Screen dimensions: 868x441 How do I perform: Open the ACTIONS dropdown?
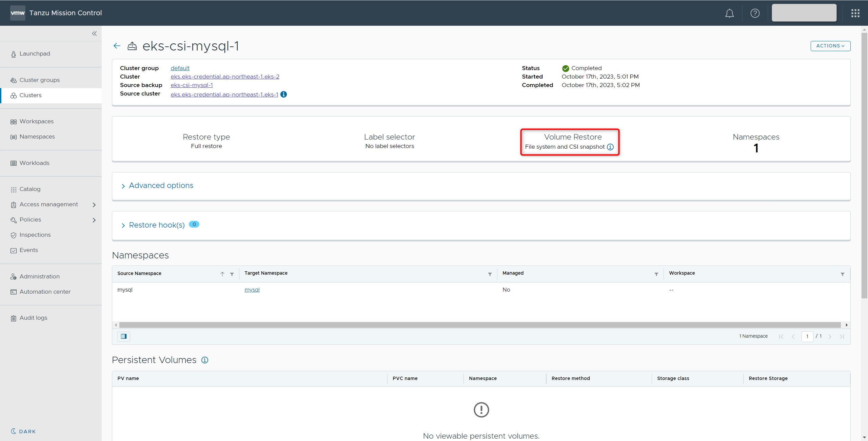click(830, 46)
